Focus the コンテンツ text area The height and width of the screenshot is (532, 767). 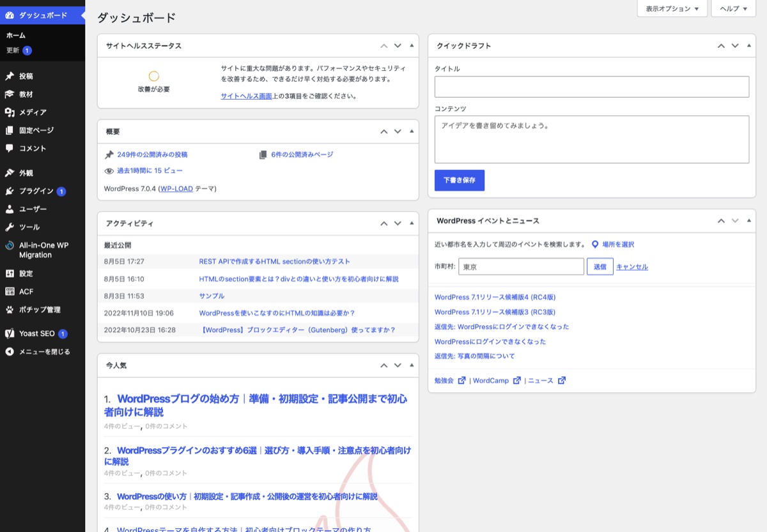[x=592, y=139]
